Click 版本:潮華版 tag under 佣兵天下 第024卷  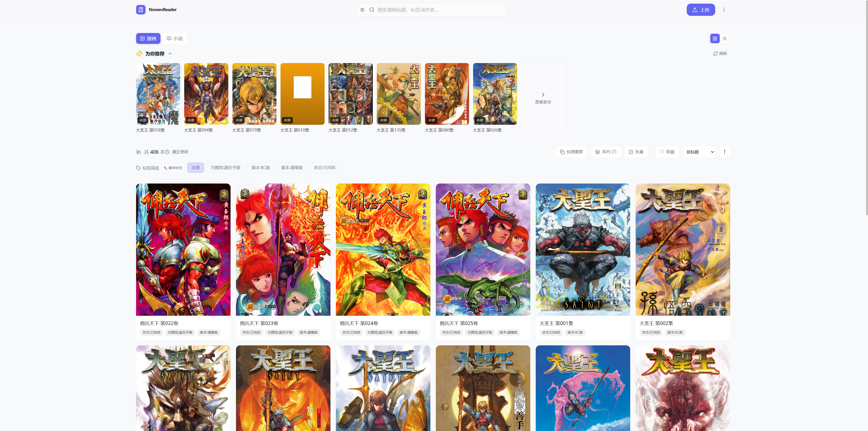pyautogui.click(x=409, y=333)
